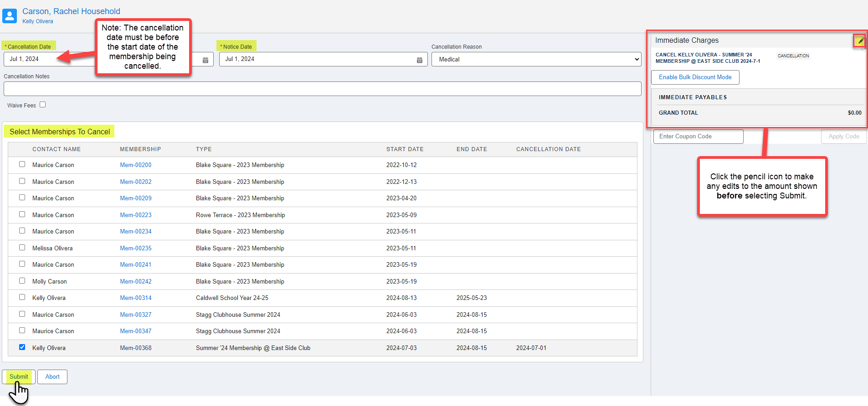Open the Notice Date calendar picker icon
The height and width of the screenshot is (406, 868).
(x=419, y=60)
